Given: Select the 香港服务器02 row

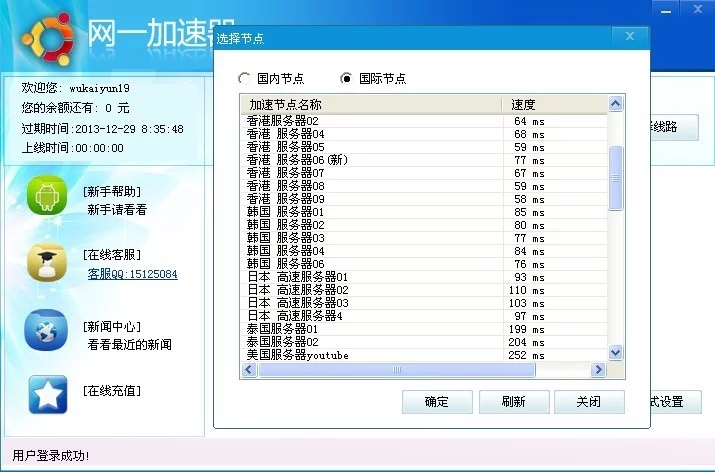Looking at the screenshot, I should pos(424,121).
